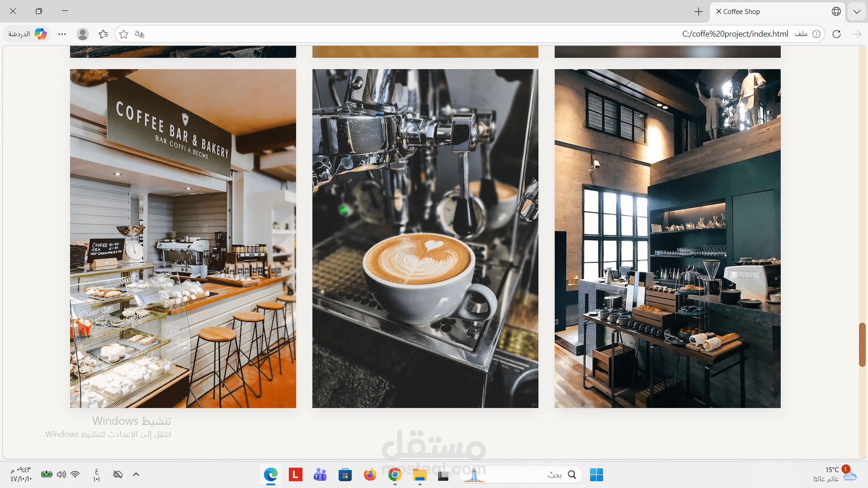Open browser settings and more menu
This screenshot has height=488, width=868.
coord(62,34)
